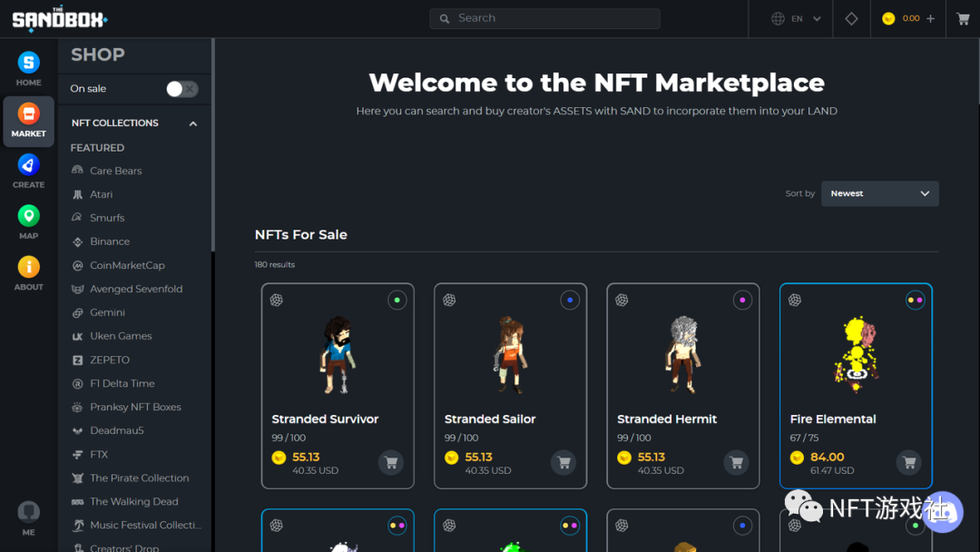This screenshot has height=552, width=980.
Task: Click the green rarity dot on Stranded Survivor
Action: [x=397, y=301]
